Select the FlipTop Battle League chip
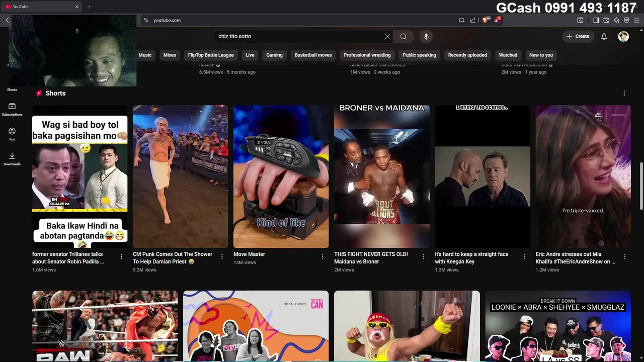Viewport: 644px width, 362px height. (x=211, y=55)
